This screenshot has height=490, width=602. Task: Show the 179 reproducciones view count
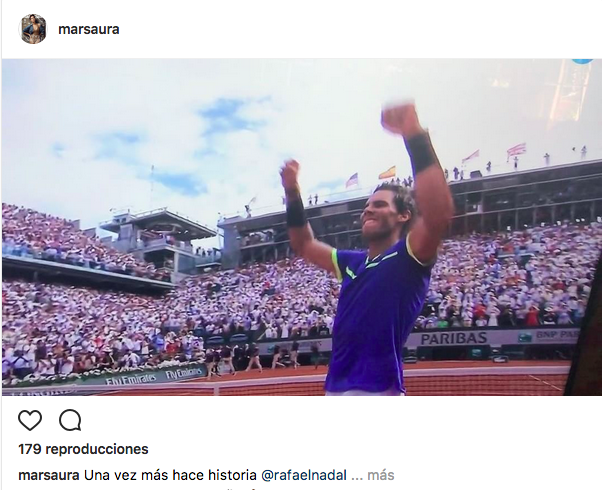[x=83, y=449]
